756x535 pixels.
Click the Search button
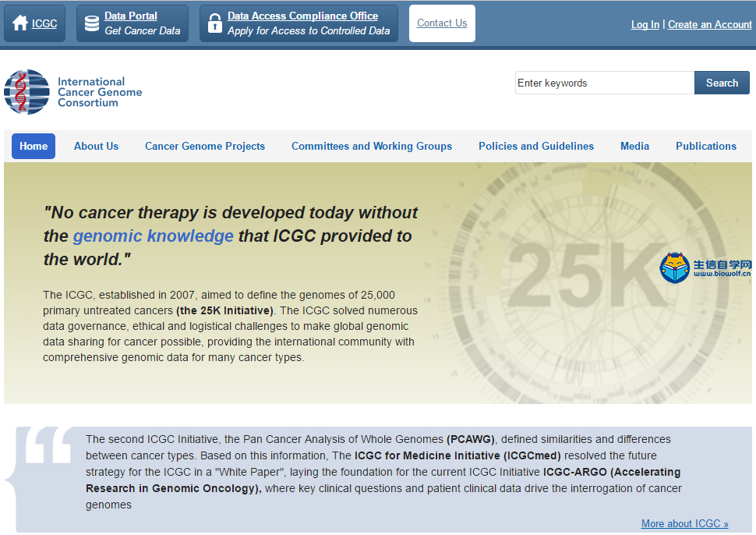tap(722, 83)
